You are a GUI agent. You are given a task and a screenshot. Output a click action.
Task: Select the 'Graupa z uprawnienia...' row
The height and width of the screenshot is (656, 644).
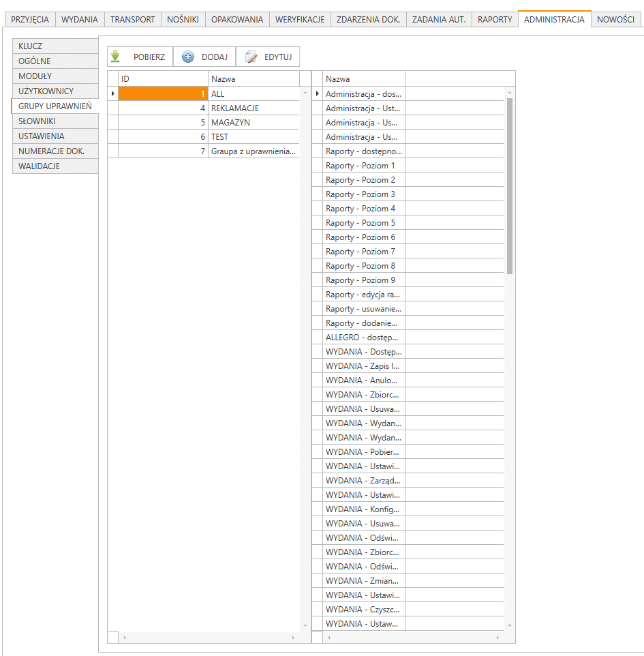(x=204, y=151)
